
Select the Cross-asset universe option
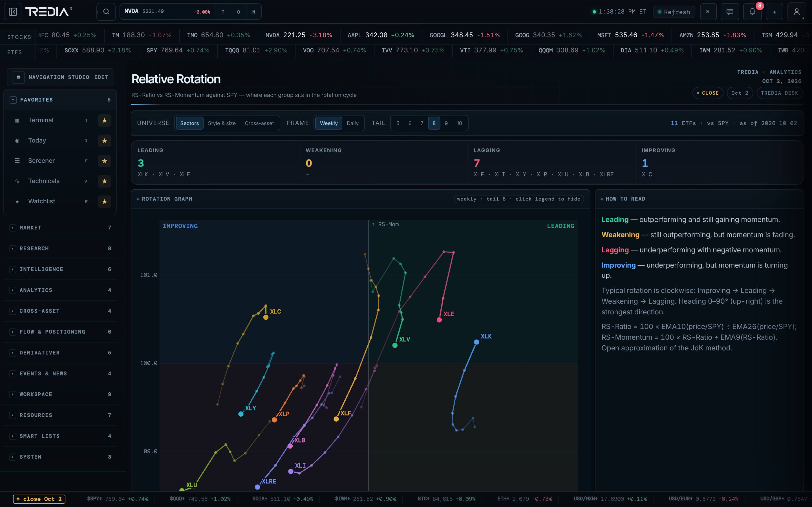pyautogui.click(x=259, y=123)
